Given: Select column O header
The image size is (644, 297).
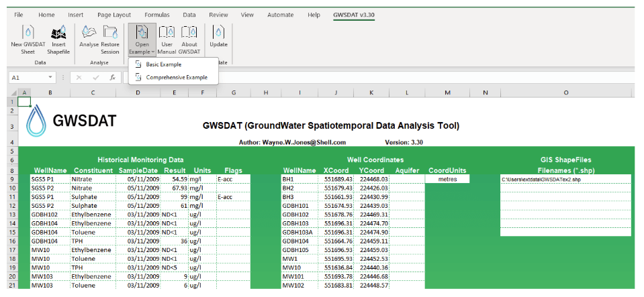Looking at the screenshot, I should coord(566,93).
